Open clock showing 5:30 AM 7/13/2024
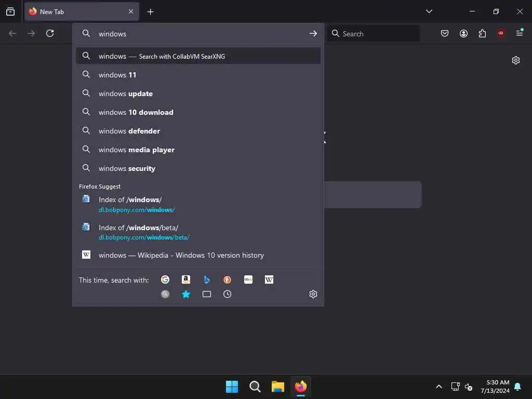This screenshot has height=399, width=532. pyautogui.click(x=495, y=387)
